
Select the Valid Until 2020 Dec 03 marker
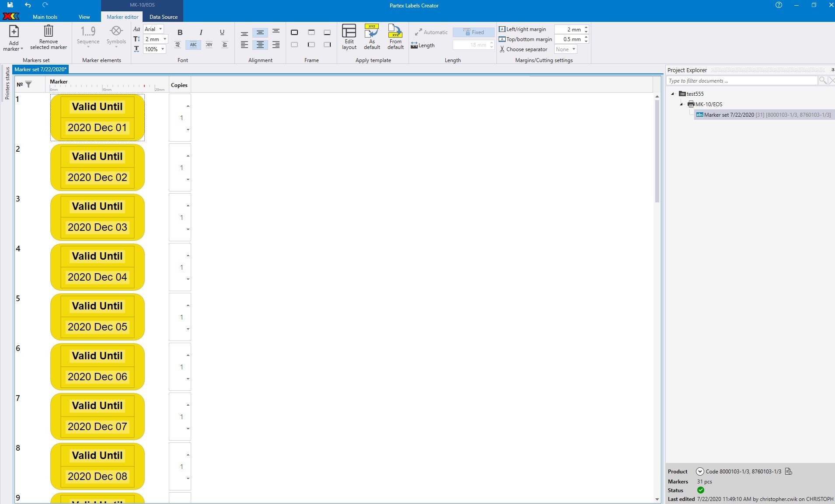(x=98, y=217)
